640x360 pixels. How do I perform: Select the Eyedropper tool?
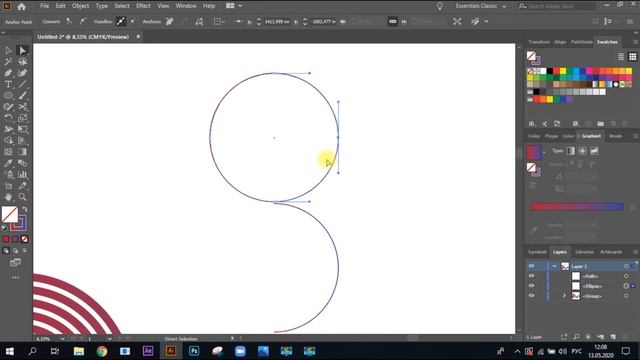click(8, 163)
